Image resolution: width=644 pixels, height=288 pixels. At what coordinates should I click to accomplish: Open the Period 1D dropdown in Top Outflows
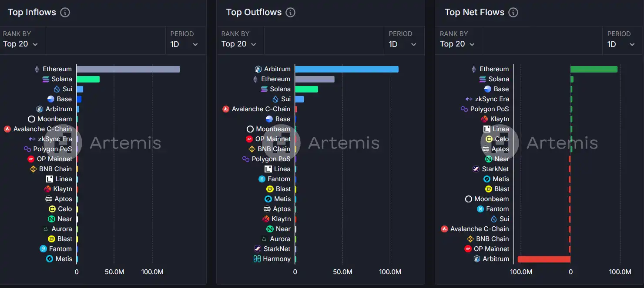[402, 44]
